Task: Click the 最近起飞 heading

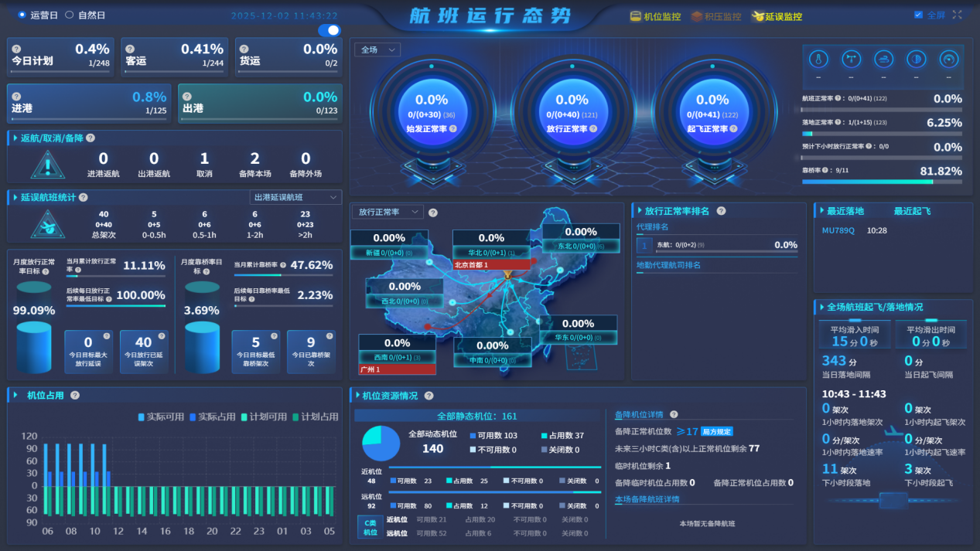Action: [x=912, y=211]
